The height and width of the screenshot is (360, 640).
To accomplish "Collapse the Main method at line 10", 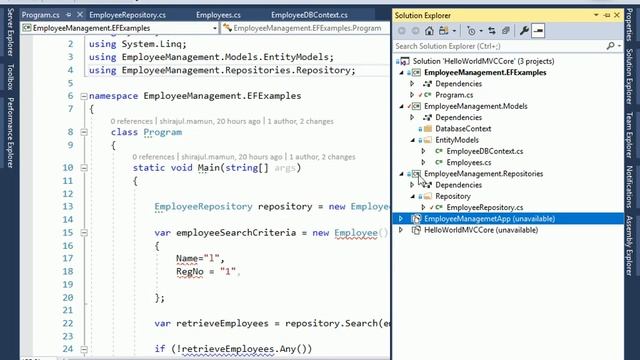I will click(x=84, y=168).
